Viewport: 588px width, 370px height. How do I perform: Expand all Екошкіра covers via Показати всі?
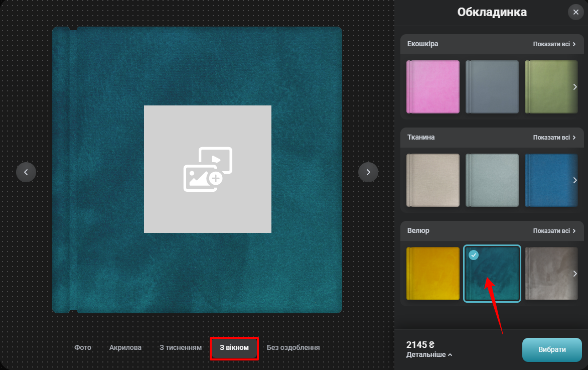tap(554, 44)
